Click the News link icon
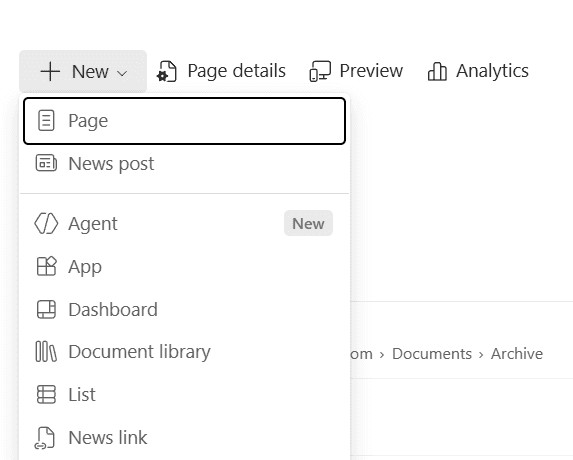 click(45, 438)
